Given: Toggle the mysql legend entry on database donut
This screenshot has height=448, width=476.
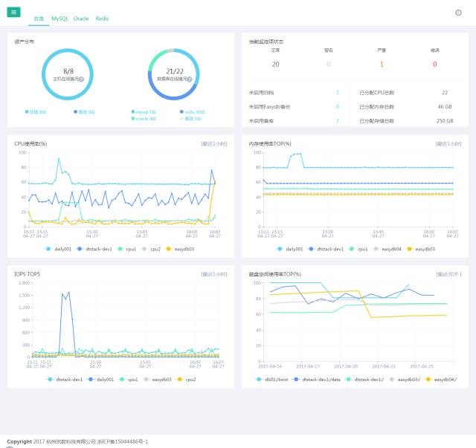Looking at the screenshot, I should pyautogui.click(x=144, y=112).
